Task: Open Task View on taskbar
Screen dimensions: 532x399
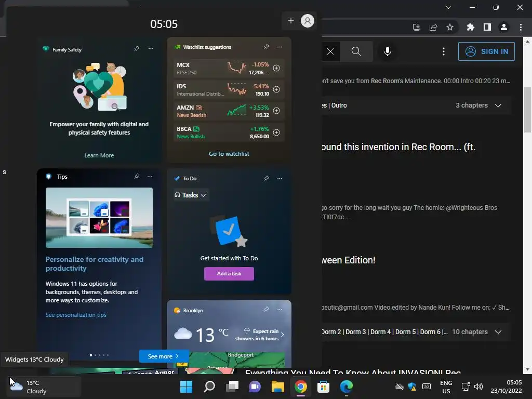Action: coord(232,387)
